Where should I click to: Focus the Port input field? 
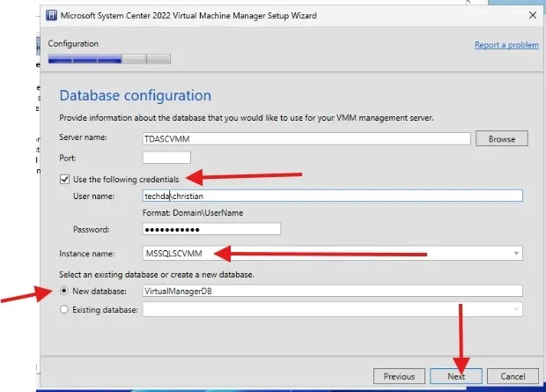166,158
